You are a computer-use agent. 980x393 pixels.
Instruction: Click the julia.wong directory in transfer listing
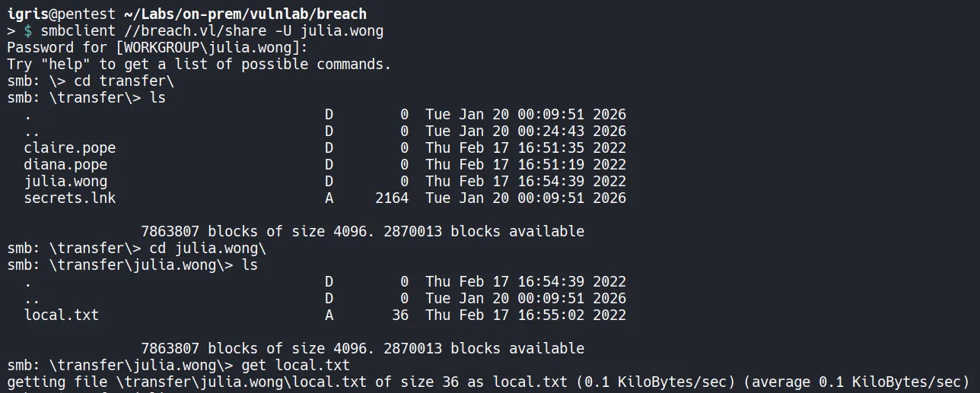pyautogui.click(x=65, y=182)
